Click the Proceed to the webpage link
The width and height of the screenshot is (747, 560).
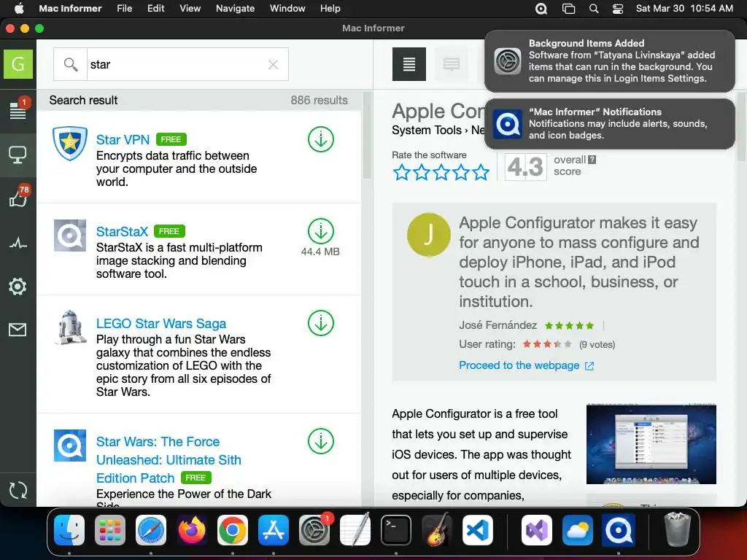[x=526, y=365]
